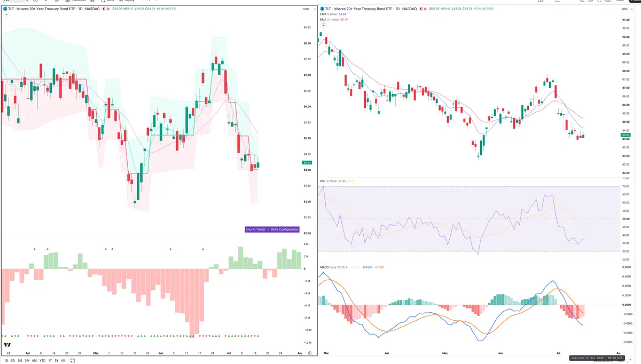Select 1Y time range
641x364 pixels.
pos(50,360)
